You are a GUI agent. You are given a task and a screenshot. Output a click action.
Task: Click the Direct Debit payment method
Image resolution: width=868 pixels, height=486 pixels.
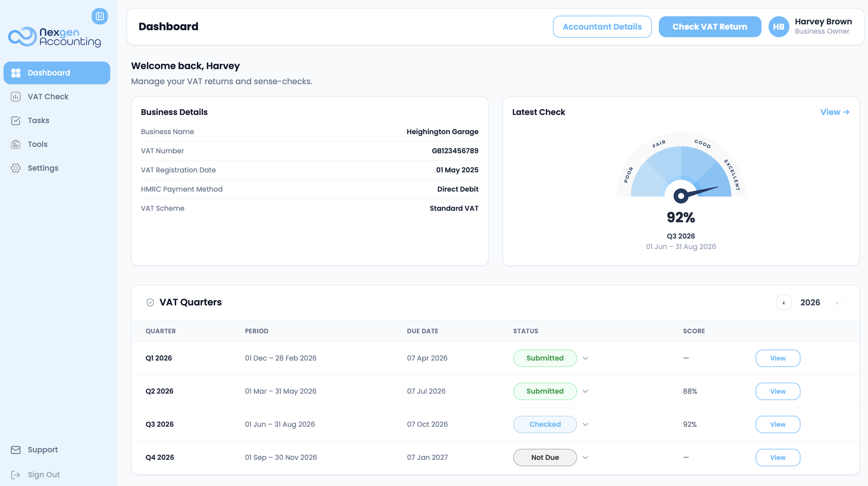coord(457,189)
